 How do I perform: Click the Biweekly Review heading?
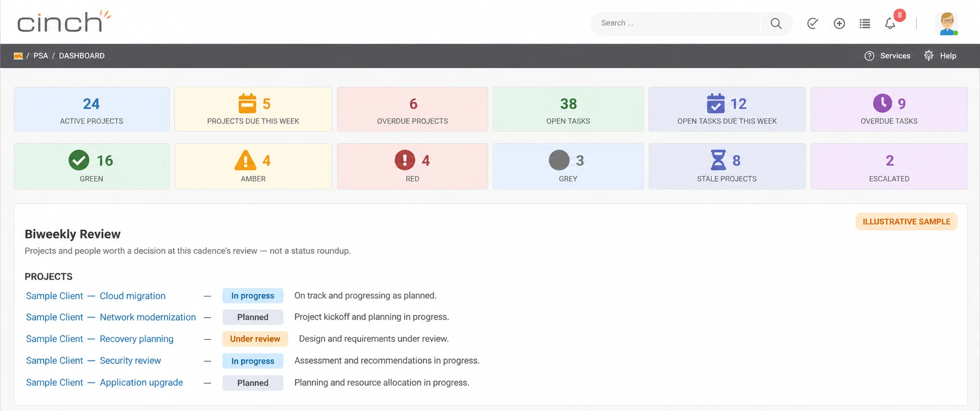pos(72,234)
